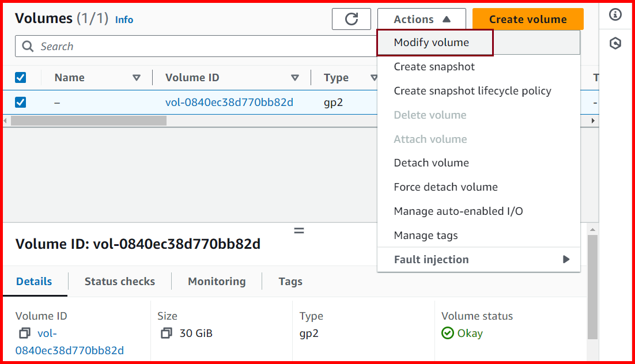Open the Info panel icon in right sidebar
This screenshot has width=635, height=364.
click(615, 15)
